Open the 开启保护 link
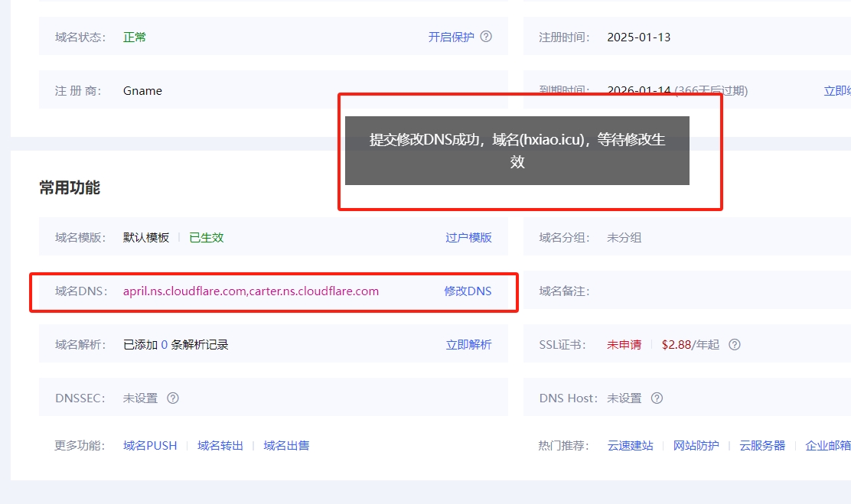The image size is (851, 504). click(451, 37)
